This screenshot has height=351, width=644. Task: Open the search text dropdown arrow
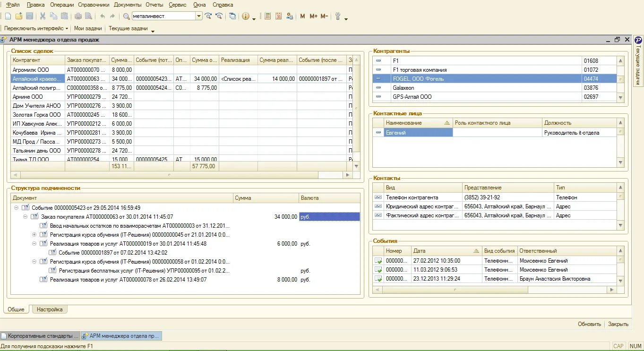tap(199, 16)
